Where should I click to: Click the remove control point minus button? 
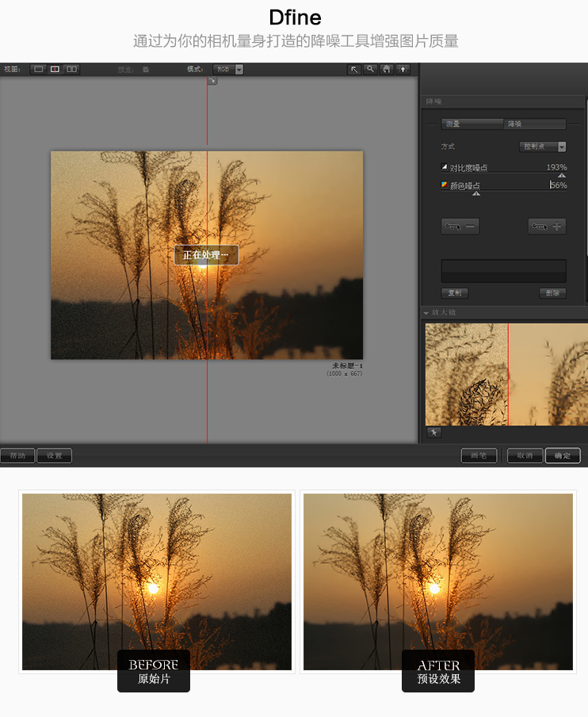pos(460,227)
